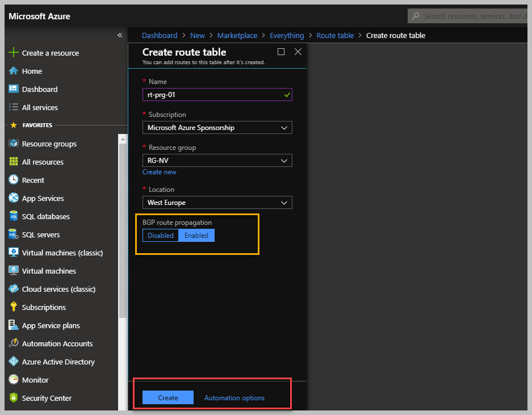Go to Route table breadcrumb

pyautogui.click(x=335, y=35)
